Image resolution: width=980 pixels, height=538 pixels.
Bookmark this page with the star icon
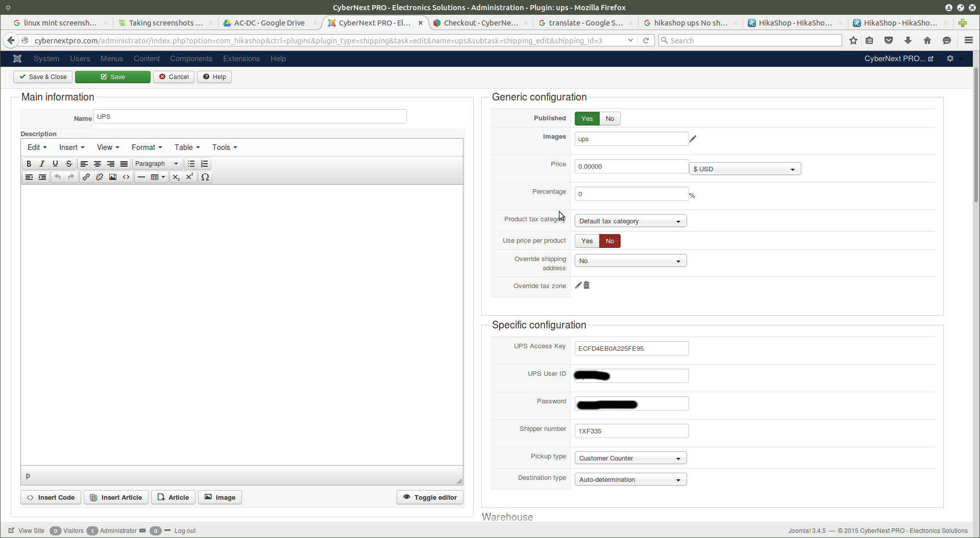tap(853, 40)
